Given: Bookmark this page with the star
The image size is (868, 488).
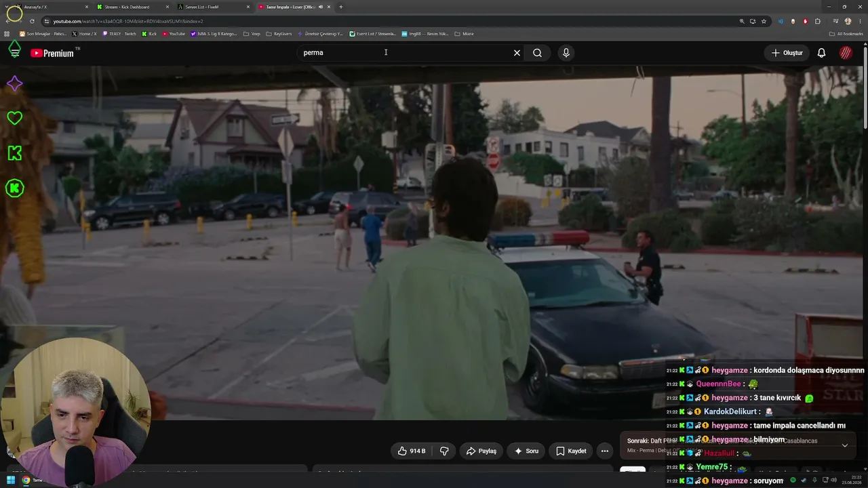Looking at the screenshot, I should pyautogui.click(x=764, y=21).
